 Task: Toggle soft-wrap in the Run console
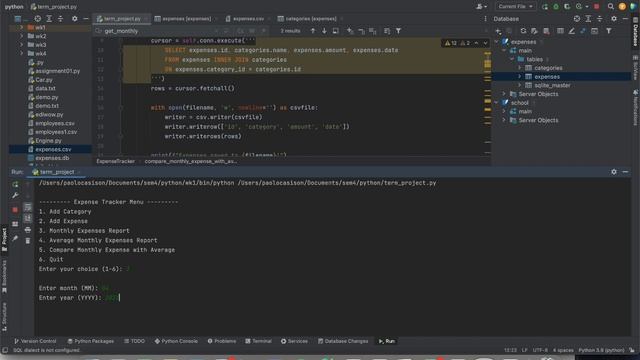27,207
